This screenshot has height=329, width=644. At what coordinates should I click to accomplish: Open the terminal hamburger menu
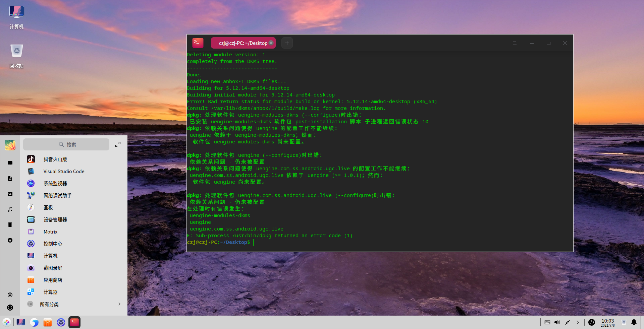(515, 43)
